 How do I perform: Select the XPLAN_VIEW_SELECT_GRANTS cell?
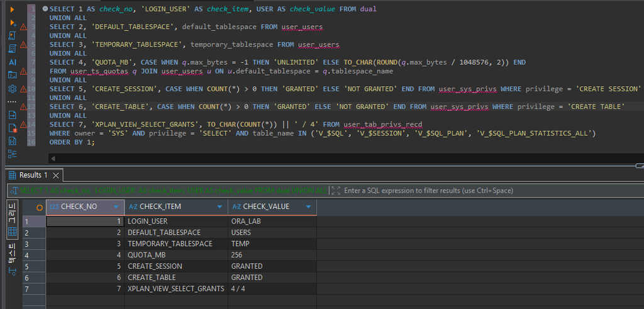[x=176, y=288]
